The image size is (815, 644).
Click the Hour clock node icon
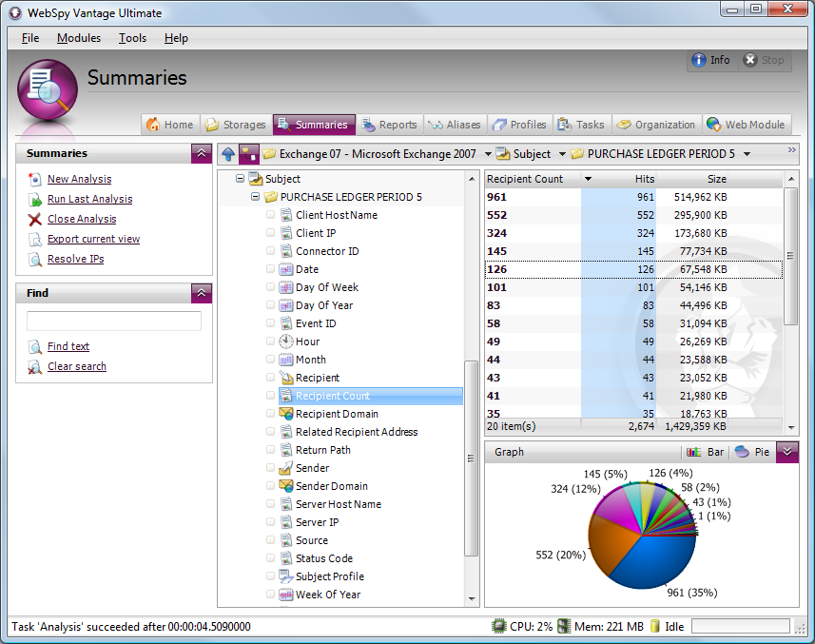(x=286, y=342)
